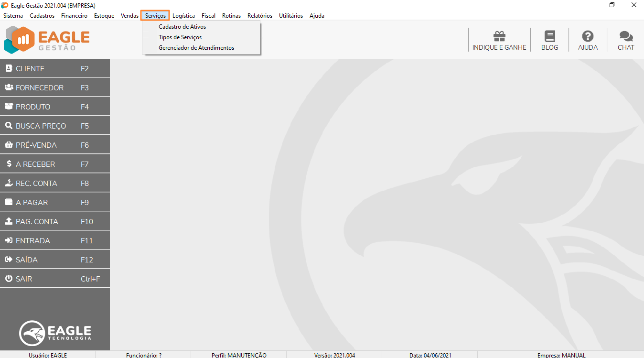Expand the Financeiro menu
Image resolution: width=644 pixels, height=358 pixels.
click(74, 16)
